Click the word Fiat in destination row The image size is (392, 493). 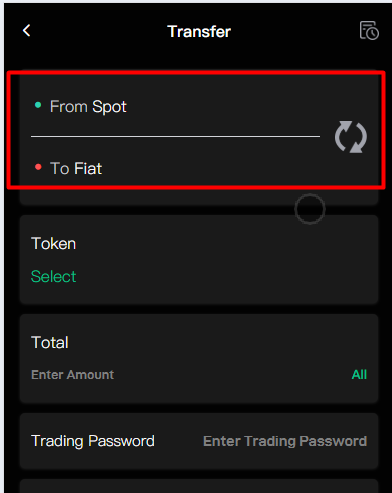[x=88, y=168]
